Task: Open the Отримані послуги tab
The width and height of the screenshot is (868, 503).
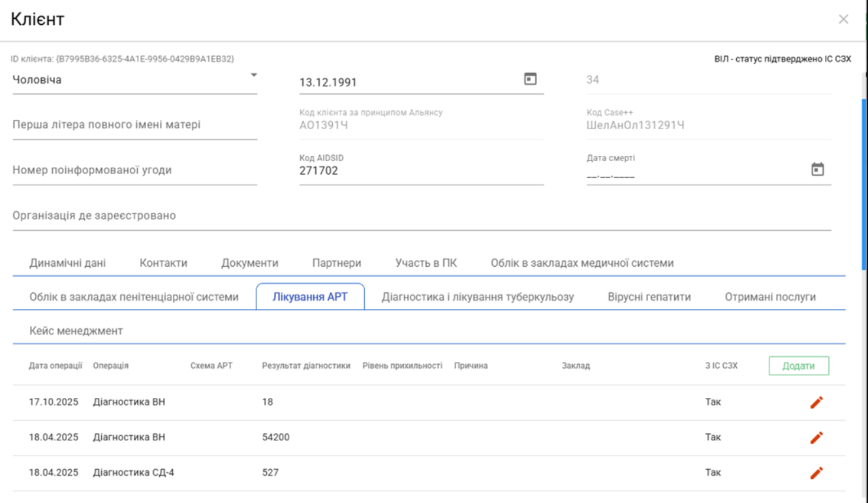Action: (770, 297)
